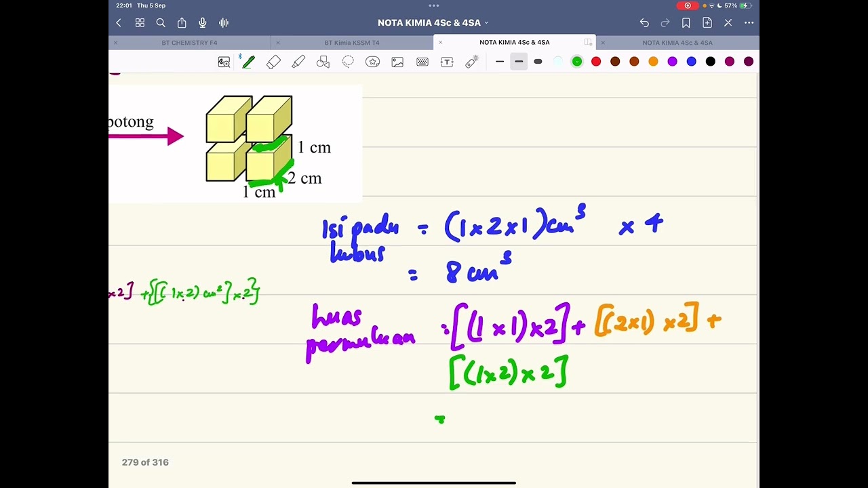The image size is (868, 488).
Task: Bookmark the current page
Action: [686, 23]
